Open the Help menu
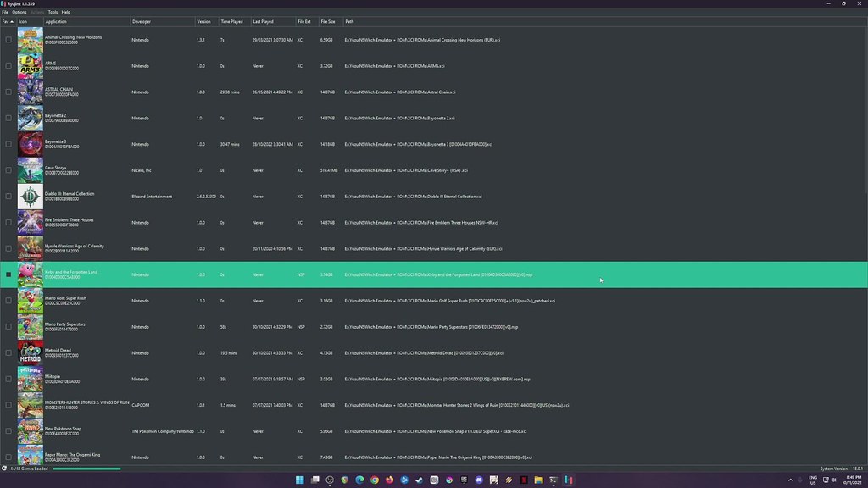The image size is (868, 488). click(x=66, y=12)
